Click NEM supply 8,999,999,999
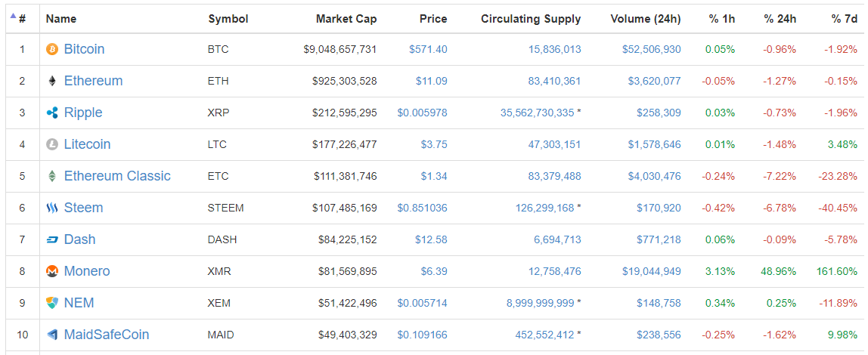The height and width of the screenshot is (355, 868). [541, 303]
